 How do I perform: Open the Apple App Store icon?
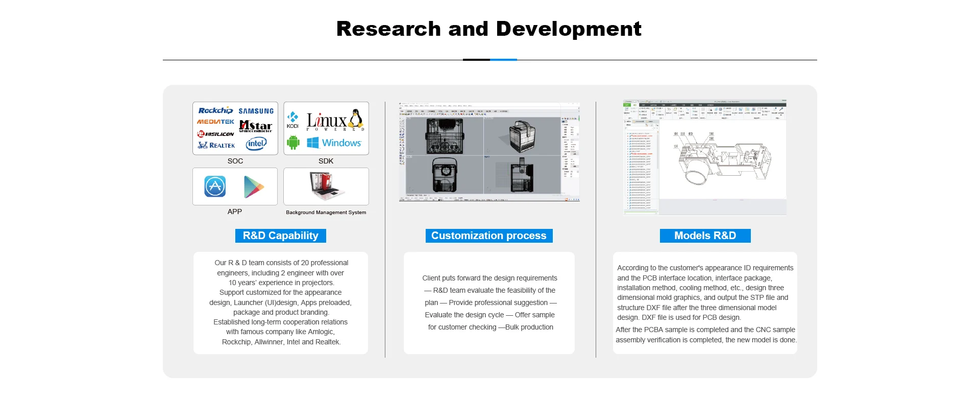[x=215, y=186]
